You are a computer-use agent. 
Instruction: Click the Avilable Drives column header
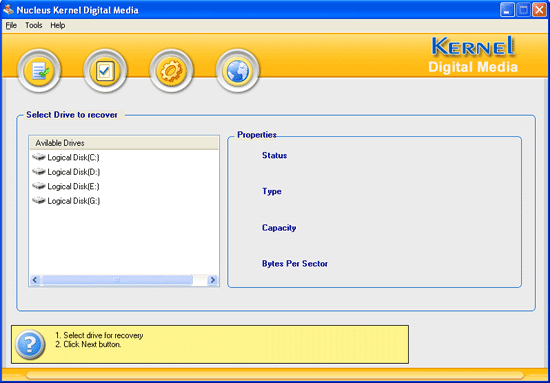[x=124, y=143]
